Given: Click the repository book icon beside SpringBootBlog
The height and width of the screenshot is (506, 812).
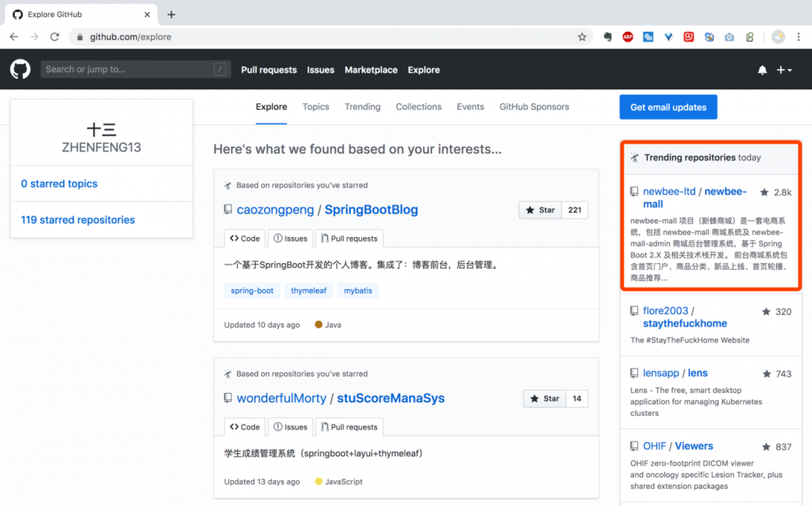Looking at the screenshot, I should (228, 210).
